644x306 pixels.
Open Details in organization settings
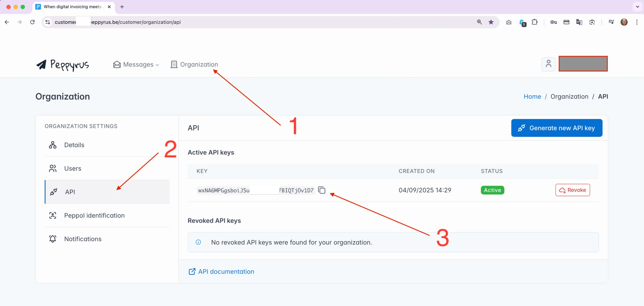(107, 145)
